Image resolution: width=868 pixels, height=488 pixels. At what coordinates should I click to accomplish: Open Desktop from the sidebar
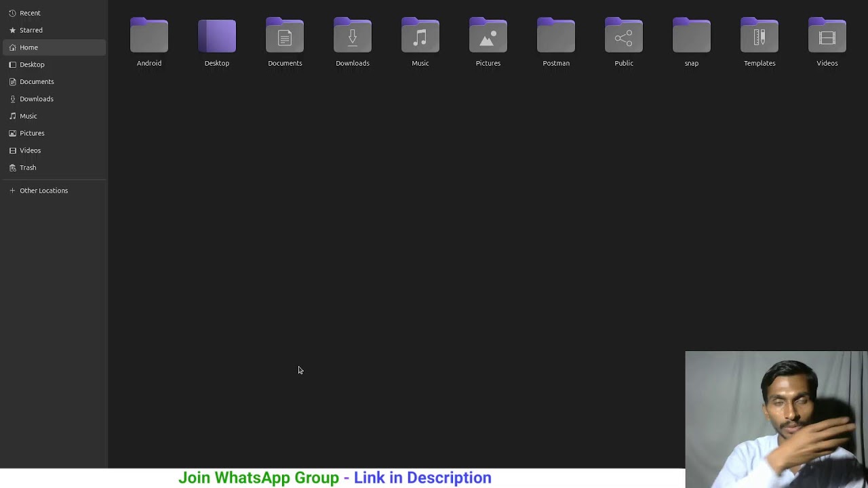pos(54,64)
